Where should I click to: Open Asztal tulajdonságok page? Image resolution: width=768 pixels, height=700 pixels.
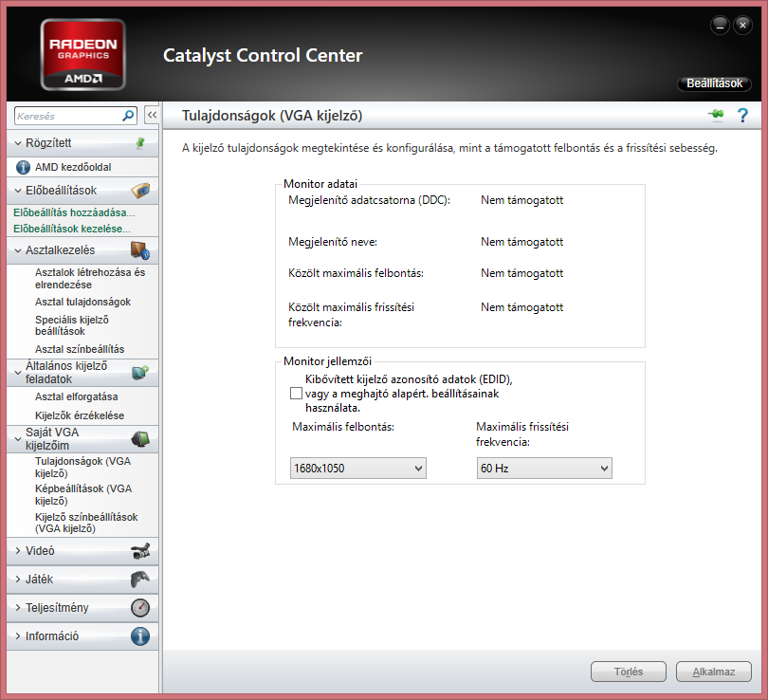click(82, 303)
